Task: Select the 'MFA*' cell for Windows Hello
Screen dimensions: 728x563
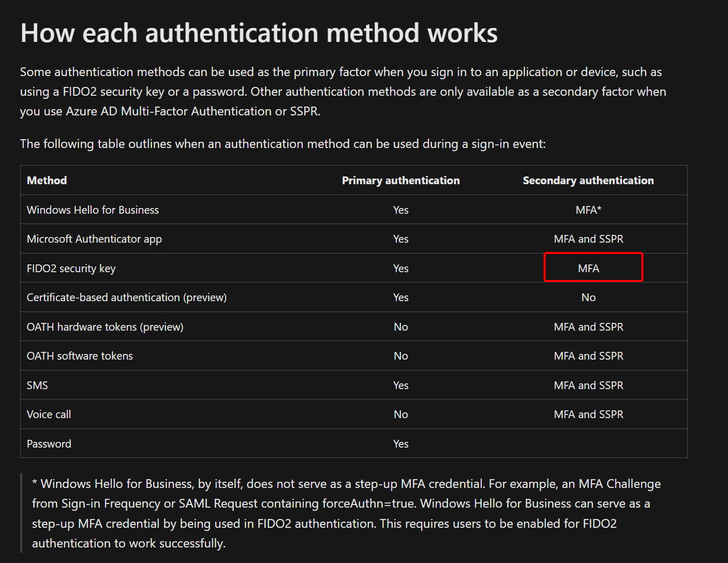Action: 588,210
